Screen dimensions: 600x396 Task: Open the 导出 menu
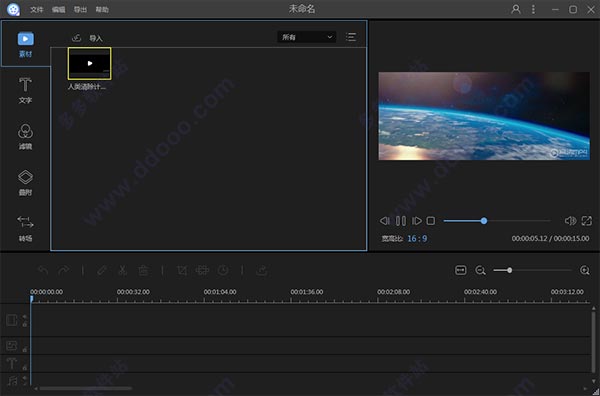click(80, 10)
